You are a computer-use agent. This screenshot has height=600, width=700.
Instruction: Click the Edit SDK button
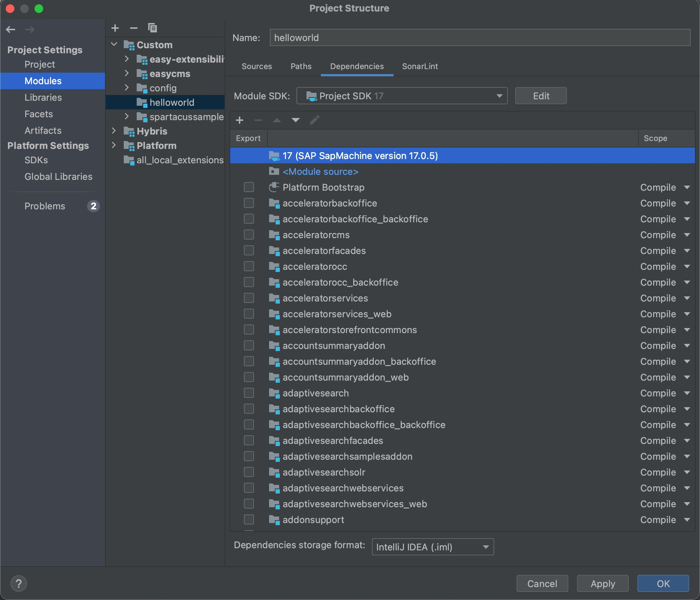(x=541, y=96)
